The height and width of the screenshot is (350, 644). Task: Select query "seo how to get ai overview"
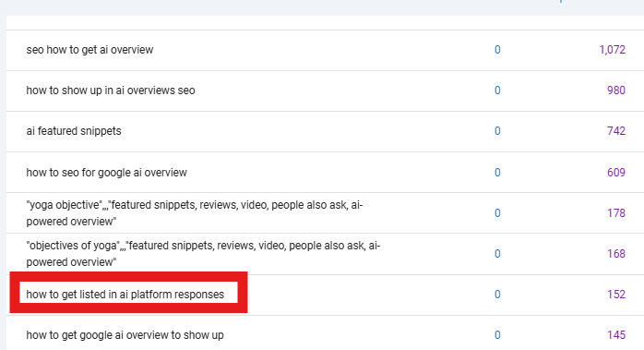coord(89,50)
